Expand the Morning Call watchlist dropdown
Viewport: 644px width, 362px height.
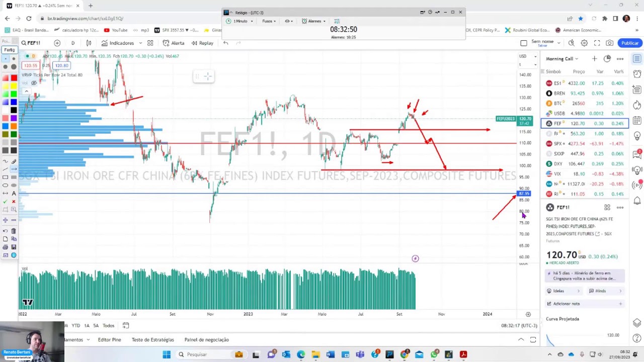point(562,59)
